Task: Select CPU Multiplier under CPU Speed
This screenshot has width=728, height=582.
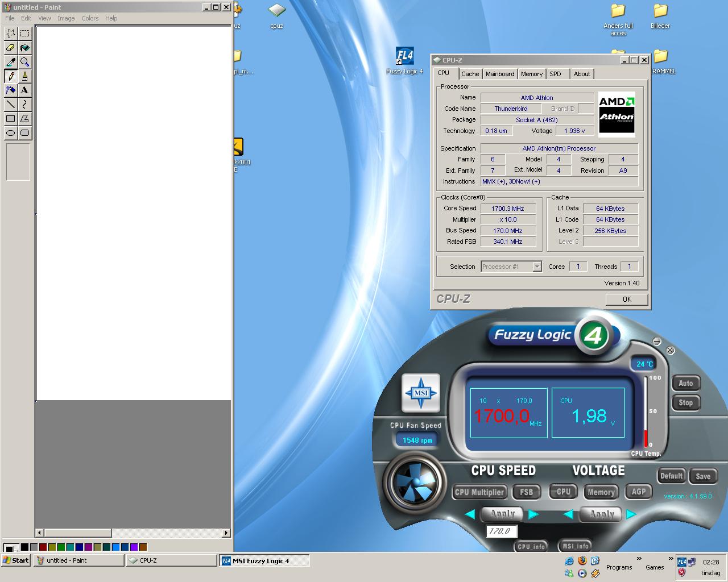Action: tap(479, 492)
